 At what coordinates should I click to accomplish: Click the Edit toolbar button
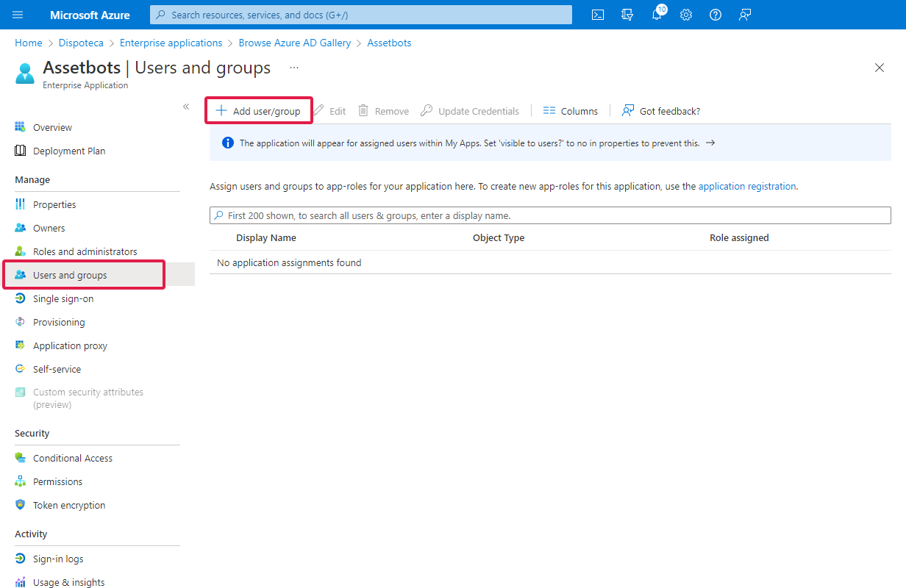click(x=329, y=111)
